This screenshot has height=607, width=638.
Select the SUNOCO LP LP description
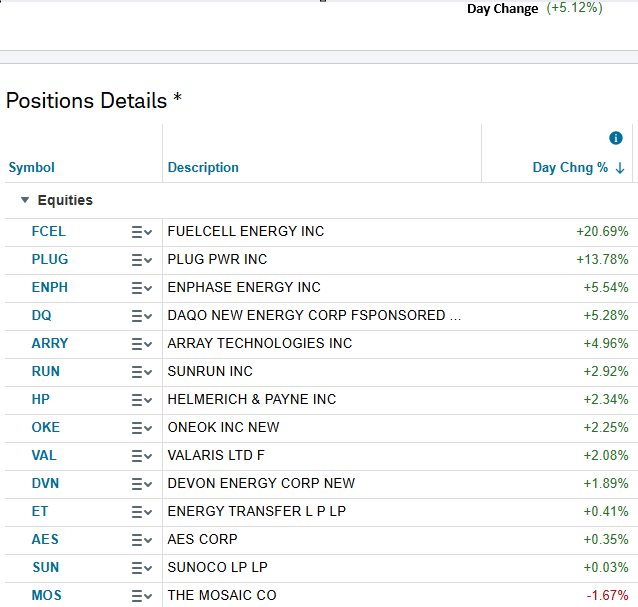pyautogui.click(x=218, y=567)
